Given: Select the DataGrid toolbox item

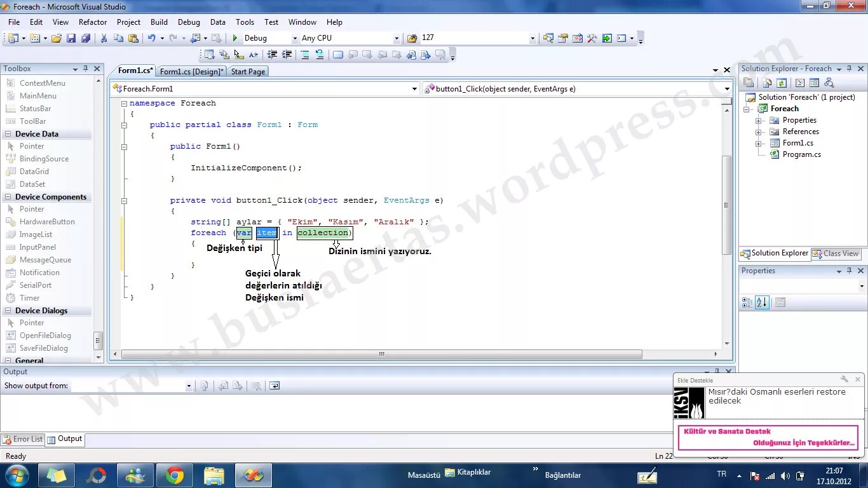Looking at the screenshot, I should (34, 172).
